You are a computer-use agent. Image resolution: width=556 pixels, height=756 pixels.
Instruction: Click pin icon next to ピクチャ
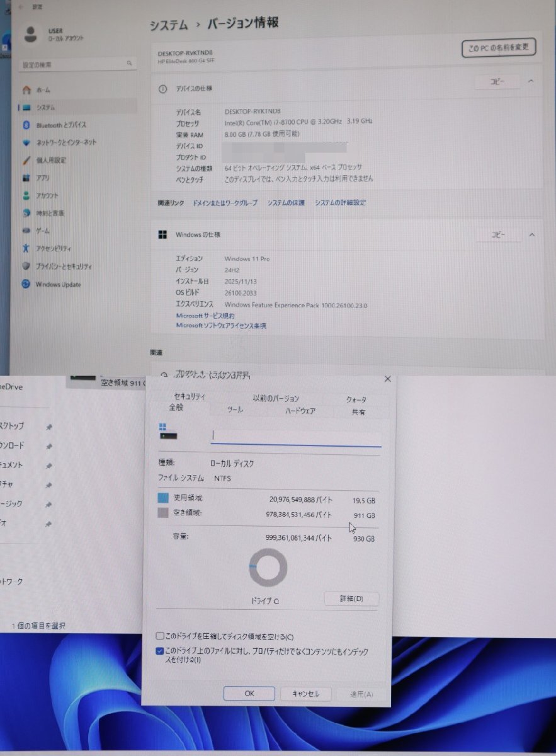(48, 485)
